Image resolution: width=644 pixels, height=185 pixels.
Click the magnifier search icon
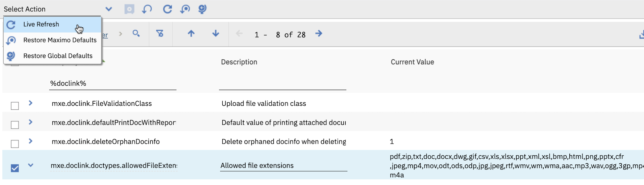click(x=136, y=33)
